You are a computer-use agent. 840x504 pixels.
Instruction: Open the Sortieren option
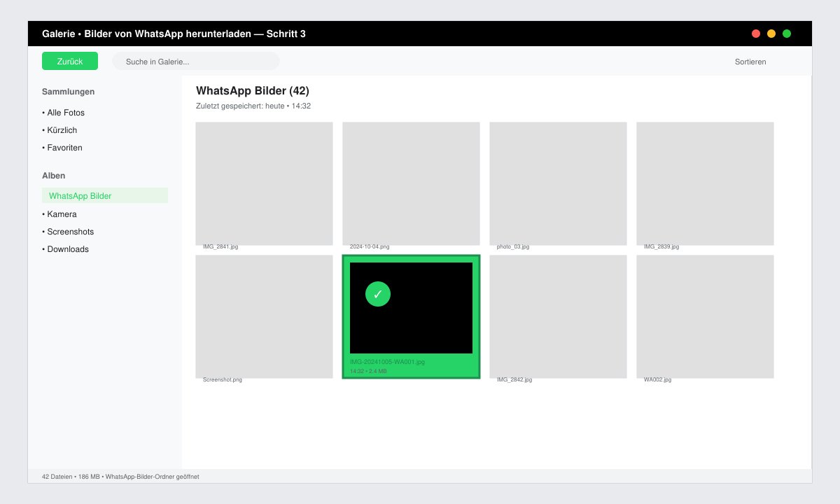750,62
